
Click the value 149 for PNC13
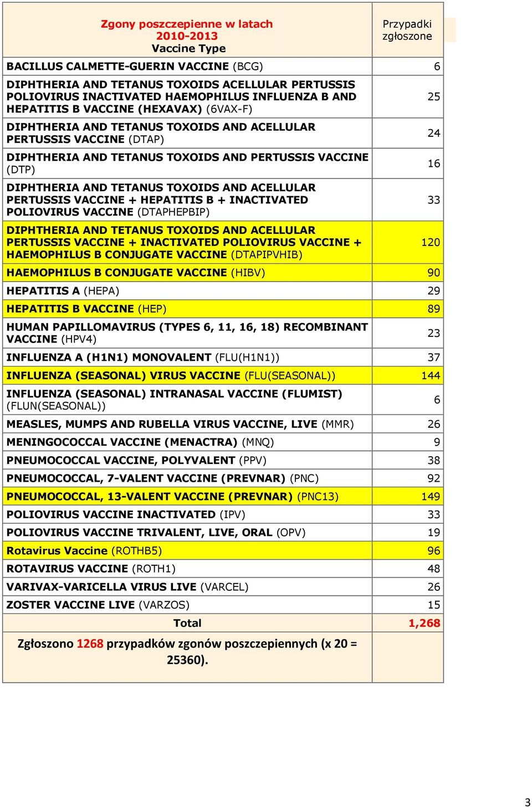[431, 497]
